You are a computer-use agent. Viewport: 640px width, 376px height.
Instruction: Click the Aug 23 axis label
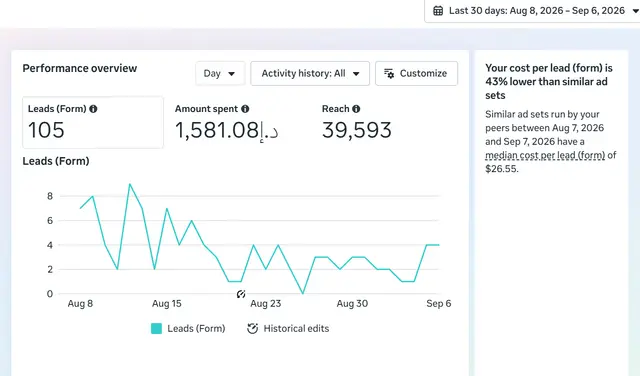266,304
